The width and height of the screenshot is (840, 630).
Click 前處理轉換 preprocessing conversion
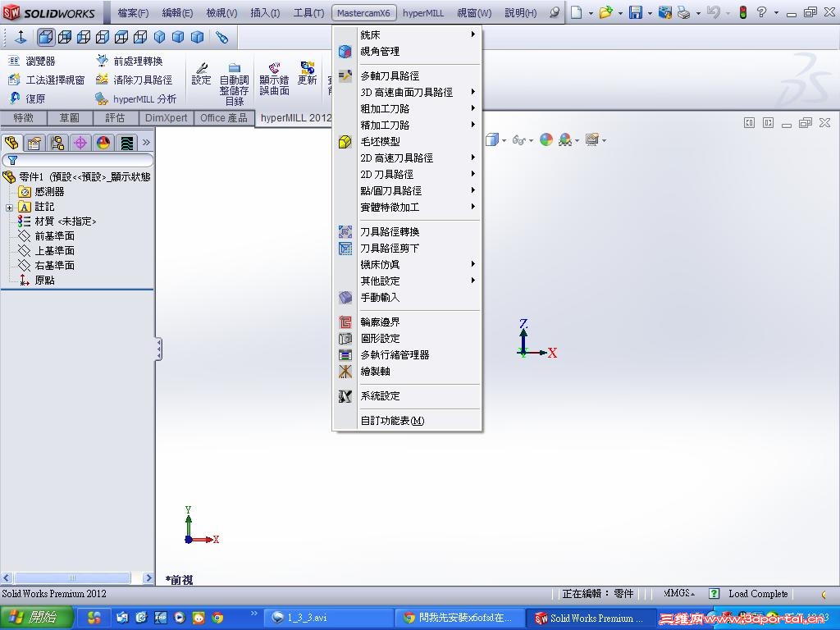point(129,61)
